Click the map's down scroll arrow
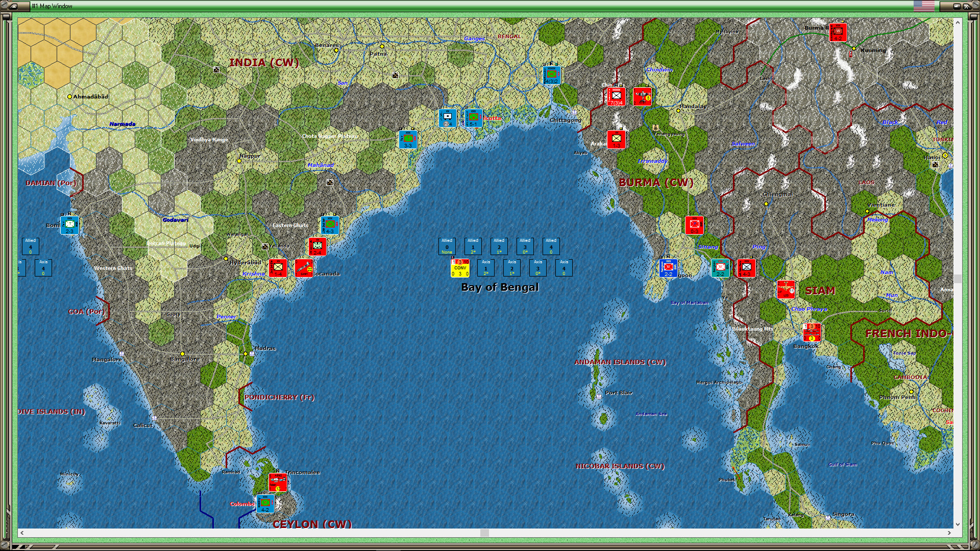The width and height of the screenshot is (980, 551). [958, 524]
